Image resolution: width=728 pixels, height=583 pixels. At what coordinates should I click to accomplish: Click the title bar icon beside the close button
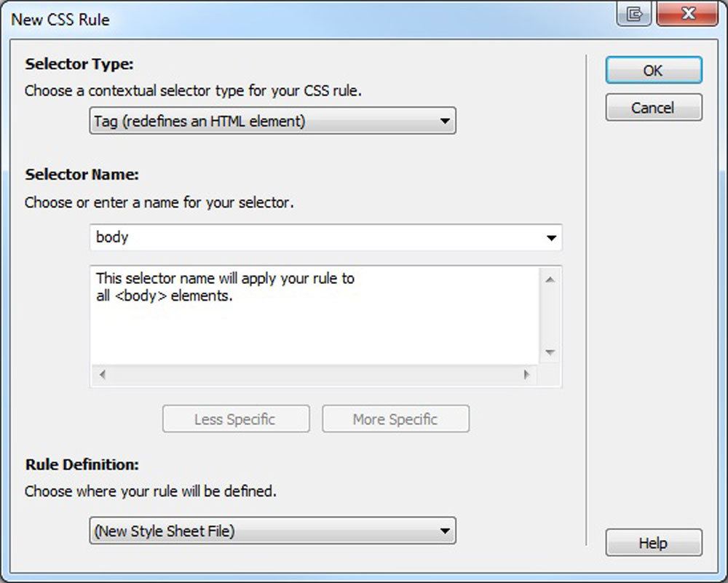(634, 15)
